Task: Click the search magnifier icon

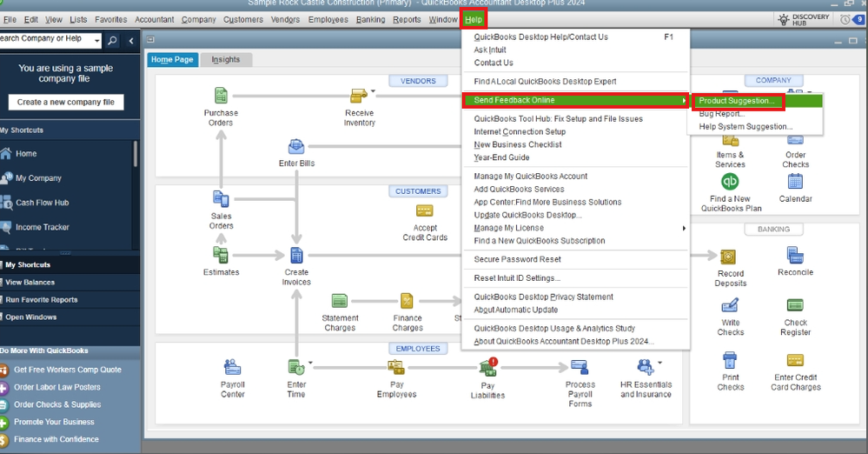Action: click(x=112, y=40)
